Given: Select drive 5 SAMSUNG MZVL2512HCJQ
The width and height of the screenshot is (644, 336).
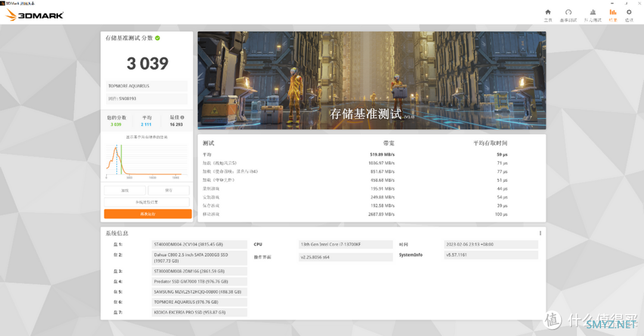Looking at the screenshot, I should coord(199,292).
